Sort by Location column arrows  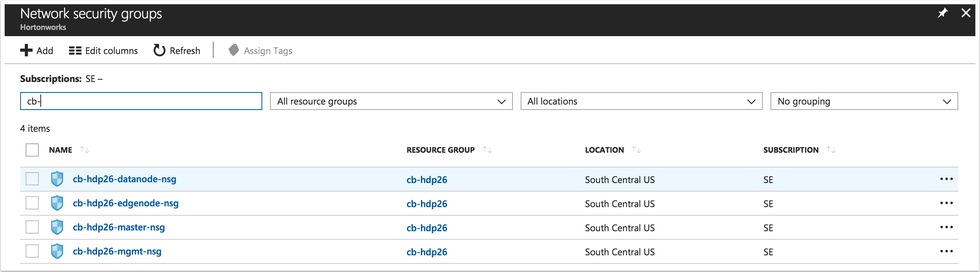[x=636, y=150]
